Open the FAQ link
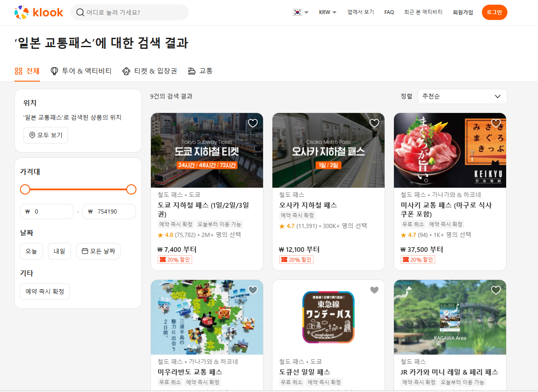 (x=389, y=12)
